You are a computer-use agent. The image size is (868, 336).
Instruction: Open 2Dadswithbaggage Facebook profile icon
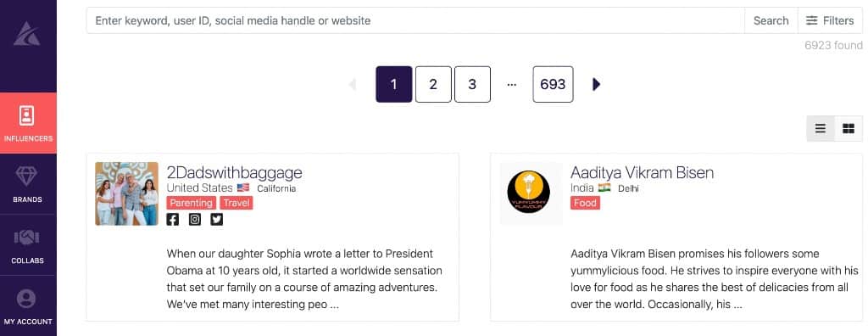173,220
